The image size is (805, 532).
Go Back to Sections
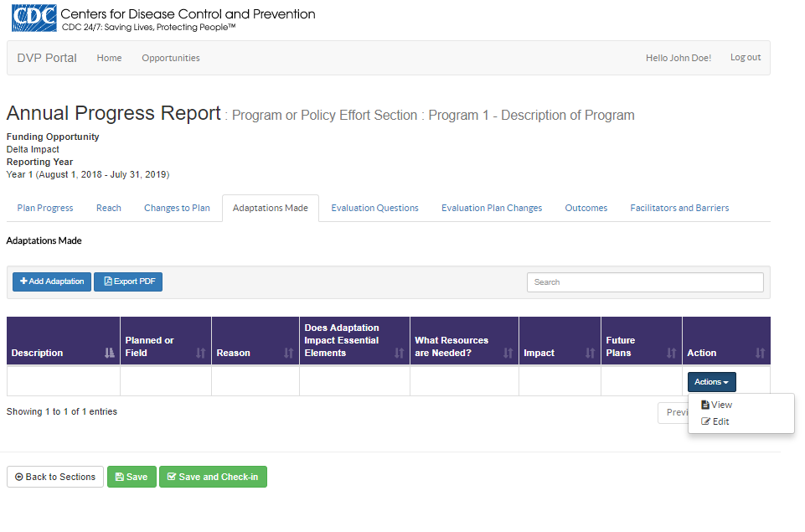click(55, 477)
